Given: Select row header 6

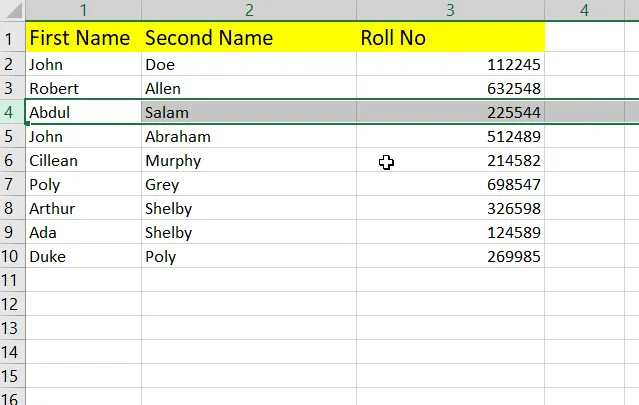Looking at the screenshot, I should 12,160.
